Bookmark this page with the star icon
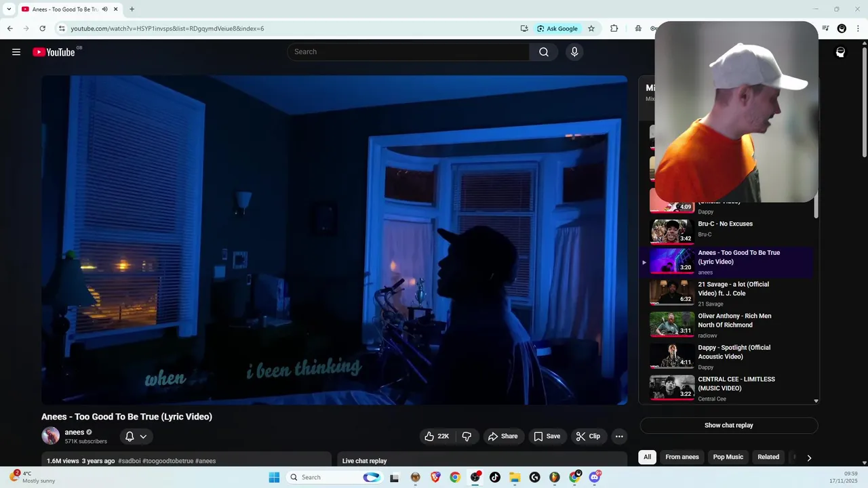The width and height of the screenshot is (868, 488). click(x=591, y=28)
